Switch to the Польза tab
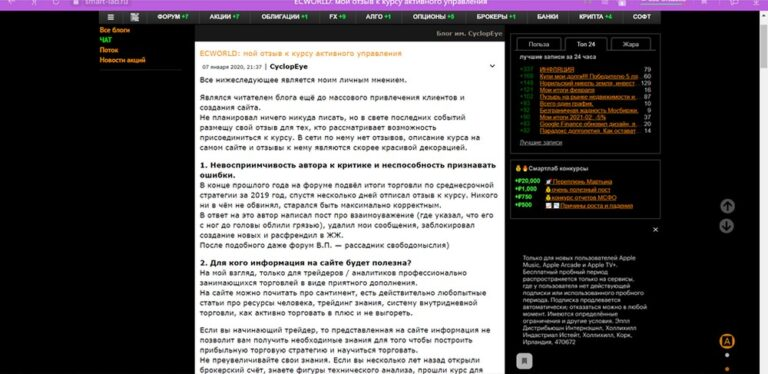 (x=539, y=44)
